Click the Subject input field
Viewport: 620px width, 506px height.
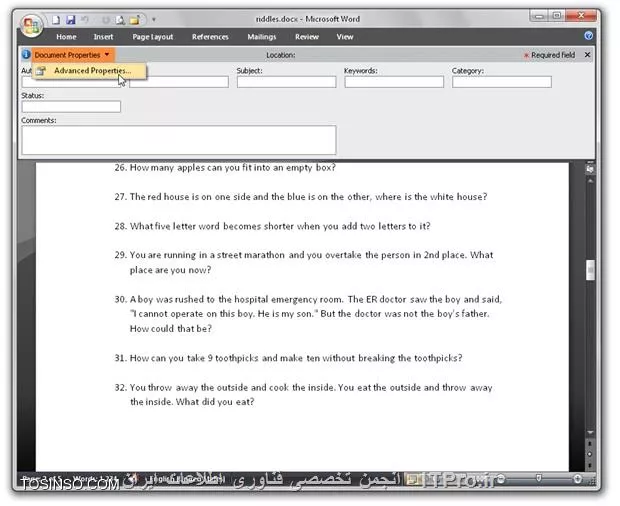click(287, 82)
